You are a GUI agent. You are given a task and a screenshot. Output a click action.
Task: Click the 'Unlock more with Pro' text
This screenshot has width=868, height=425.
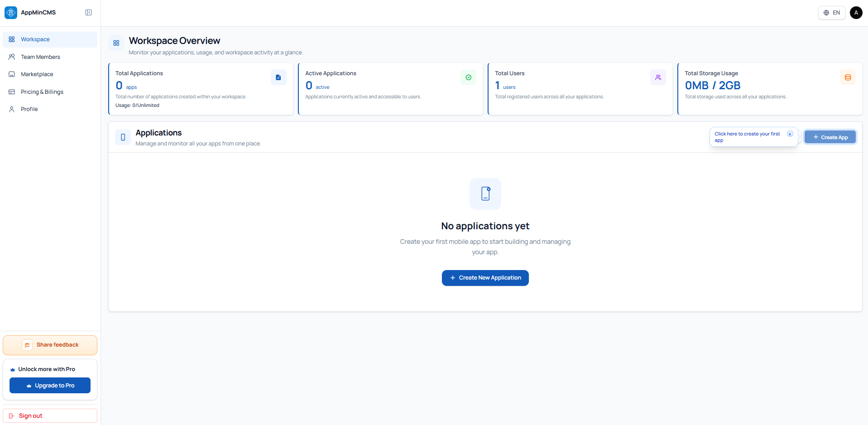click(x=47, y=369)
